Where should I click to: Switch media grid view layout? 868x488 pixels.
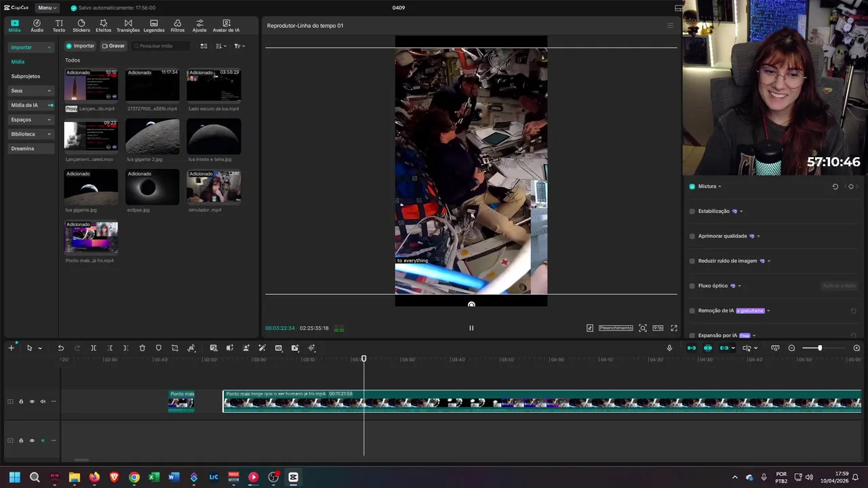[x=203, y=46]
